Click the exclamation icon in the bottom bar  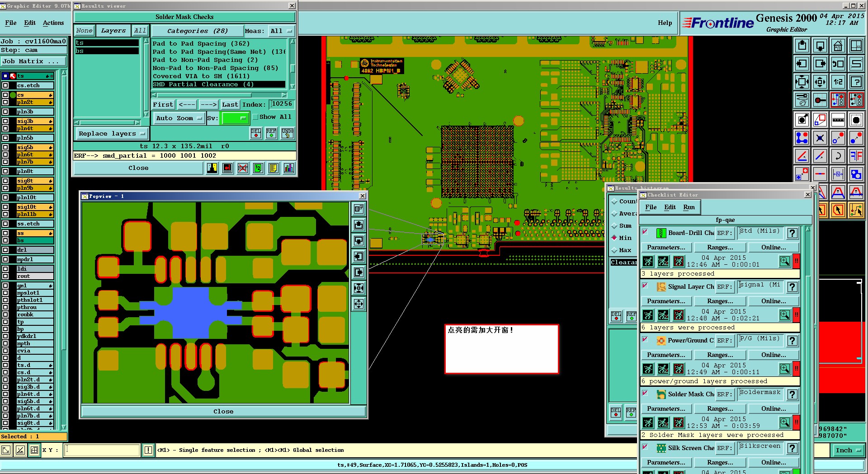coord(148,450)
